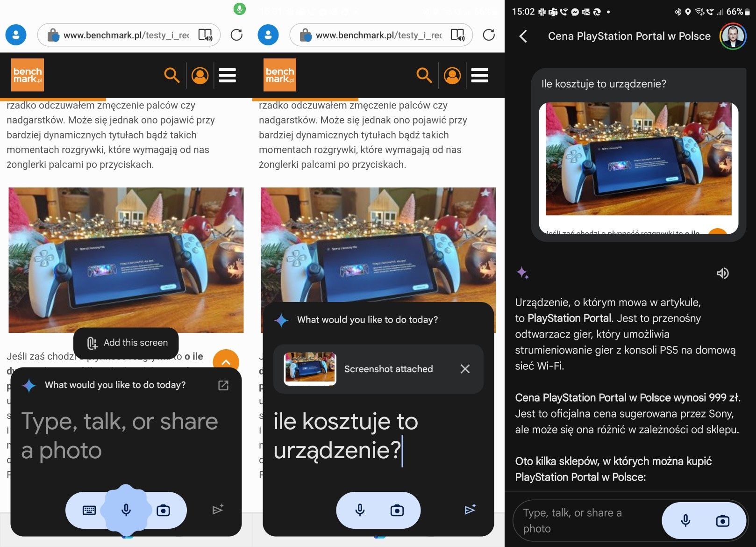The width and height of the screenshot is (756, 547).
Task: Open the camera in the middle Gemini overlay
Action: (x=397, y=510)
